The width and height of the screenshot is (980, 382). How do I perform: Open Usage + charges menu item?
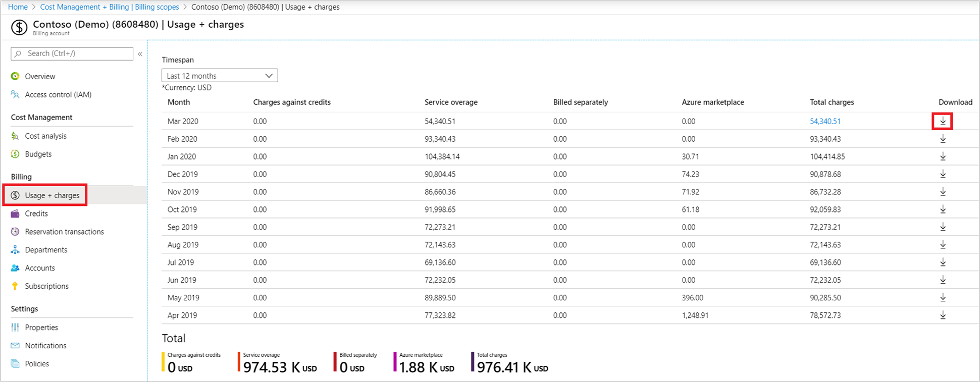(51, 195)
